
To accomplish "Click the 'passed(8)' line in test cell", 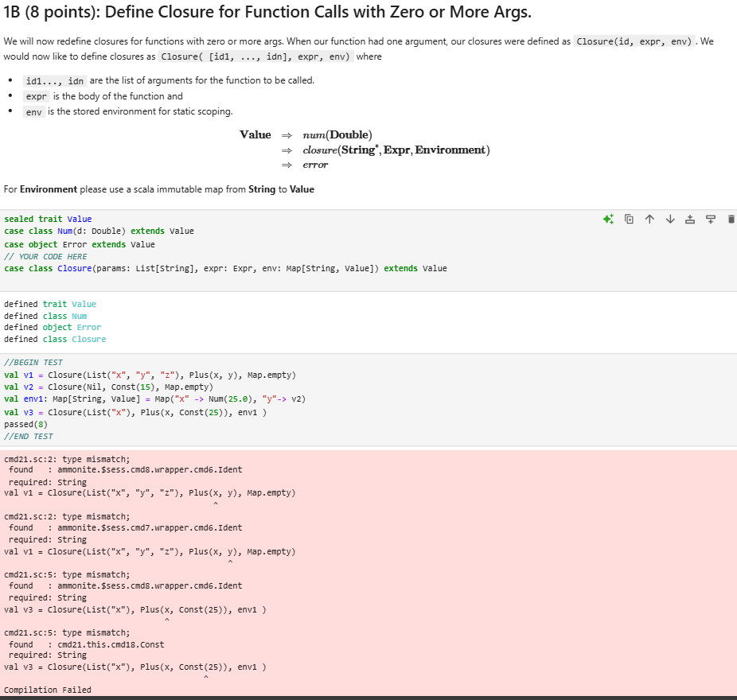I will pyautogui.click(x=25, y=424).
